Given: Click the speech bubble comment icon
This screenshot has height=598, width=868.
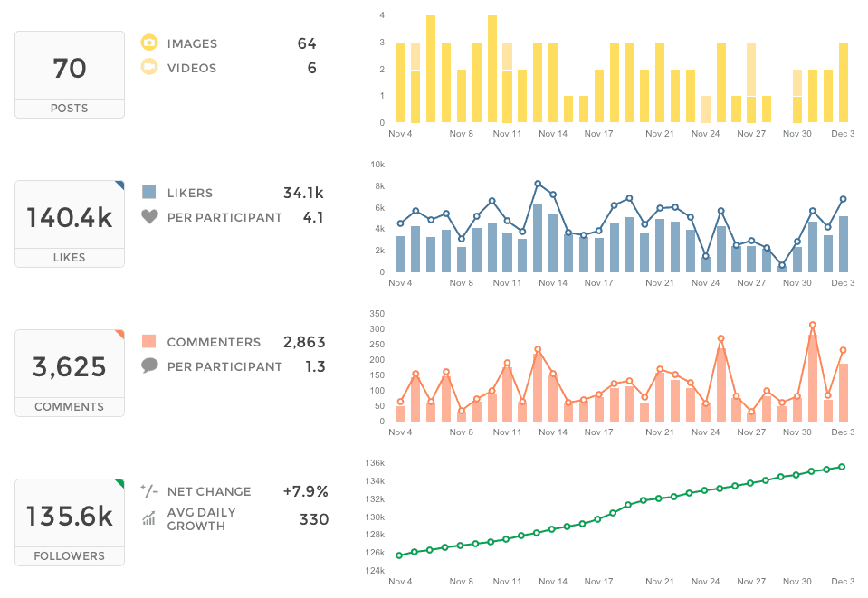Looking at the screenshot, I should click(149, 365).
